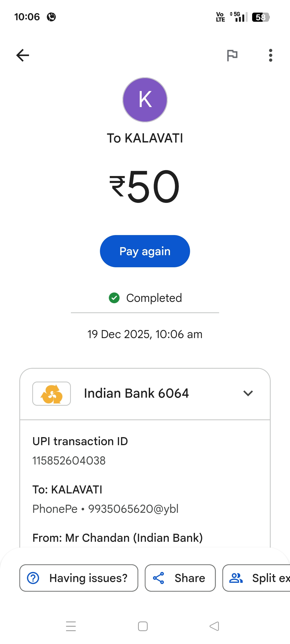Screen dimensions: 290x644
Task: Tap the To KALAVATI recipient name
Action: (145, 138)
